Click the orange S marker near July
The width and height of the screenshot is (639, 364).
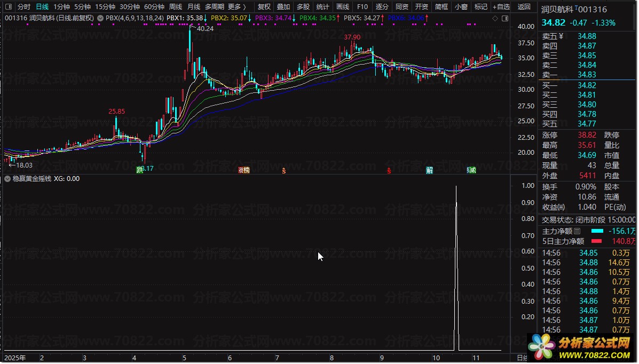click(x=283, y=171)
